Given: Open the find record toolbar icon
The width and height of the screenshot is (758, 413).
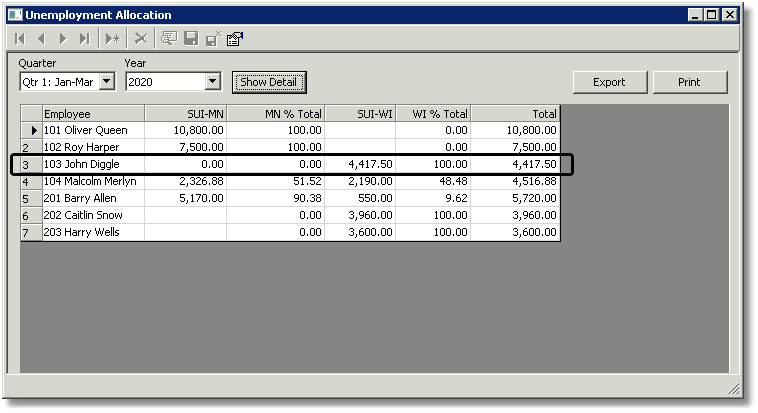Looking at the screenshot, I should click(169, 39).
